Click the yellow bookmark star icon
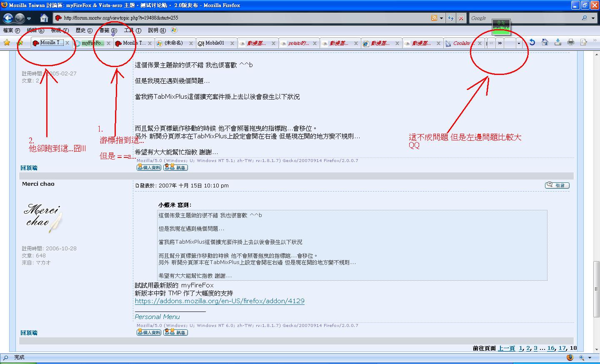The width and height of the screenshot is (600, 364). (x=7, y=42)
